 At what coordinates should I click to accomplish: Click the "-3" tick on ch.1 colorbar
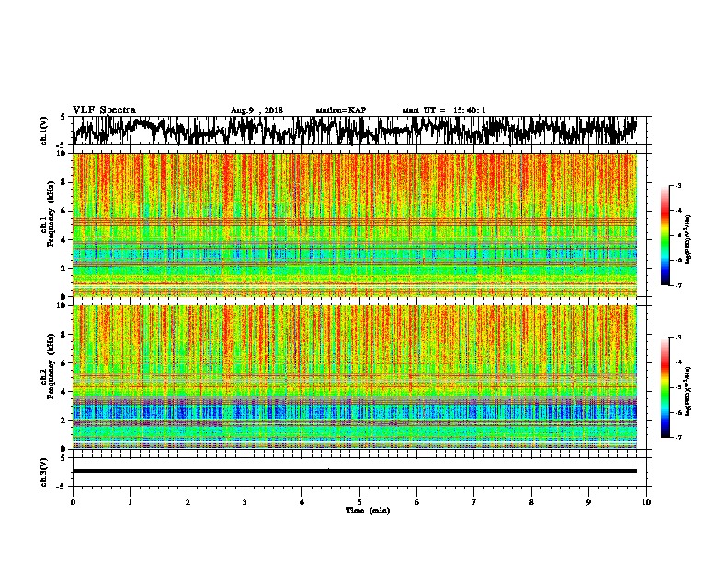(677, 185)
